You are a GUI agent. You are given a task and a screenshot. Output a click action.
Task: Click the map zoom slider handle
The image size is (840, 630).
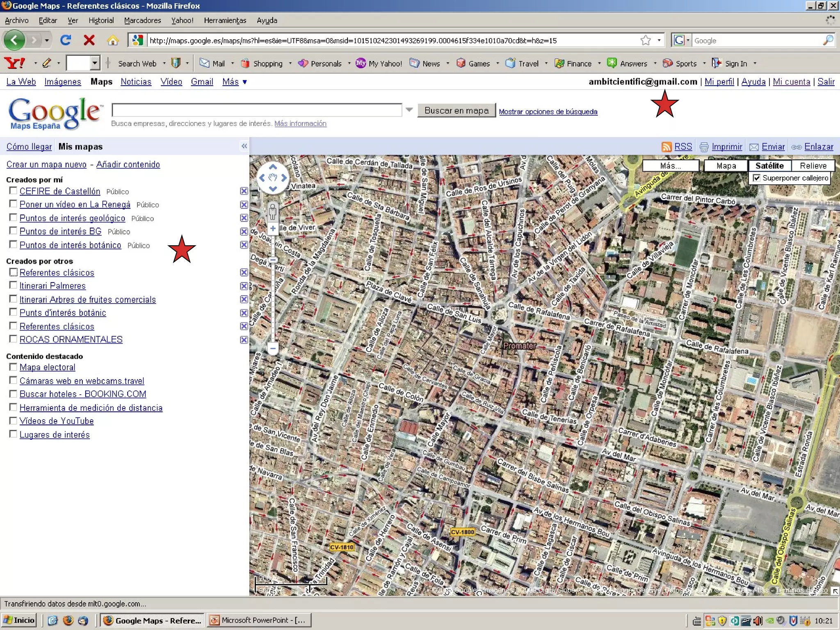coord(273,260)
